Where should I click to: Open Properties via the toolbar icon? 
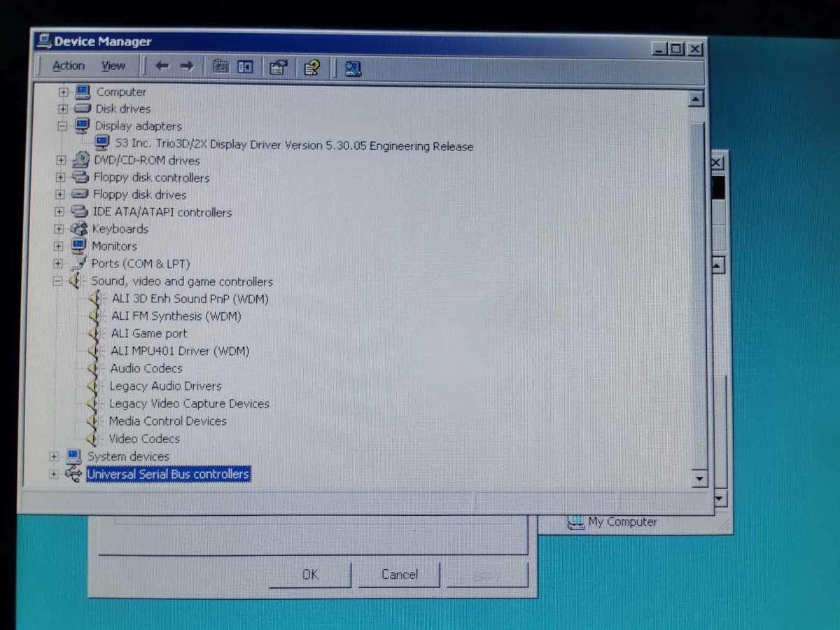click(x=278, y=66)
